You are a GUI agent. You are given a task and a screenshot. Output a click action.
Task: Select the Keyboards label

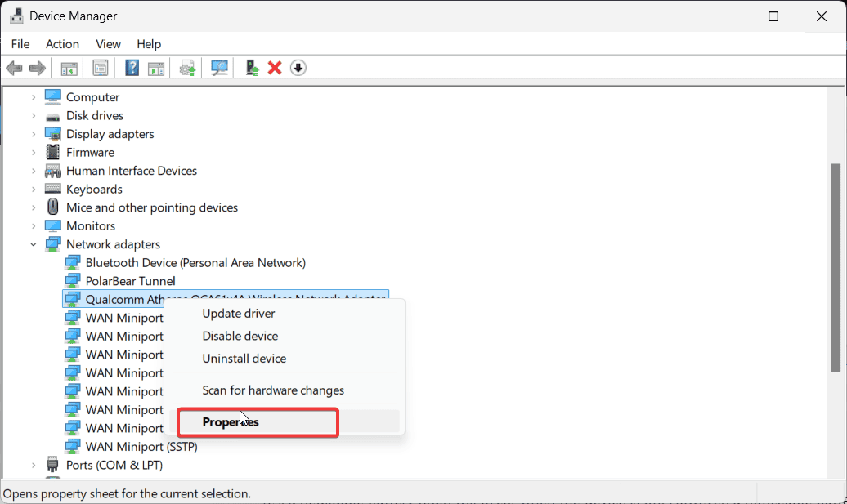(x=94, y=189)
